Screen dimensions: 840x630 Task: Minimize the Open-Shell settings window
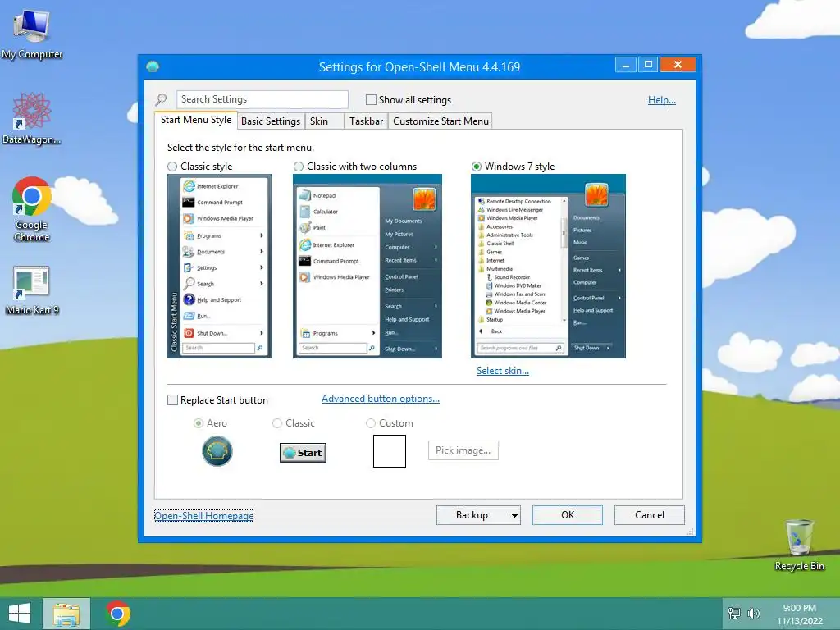point(625,65)
